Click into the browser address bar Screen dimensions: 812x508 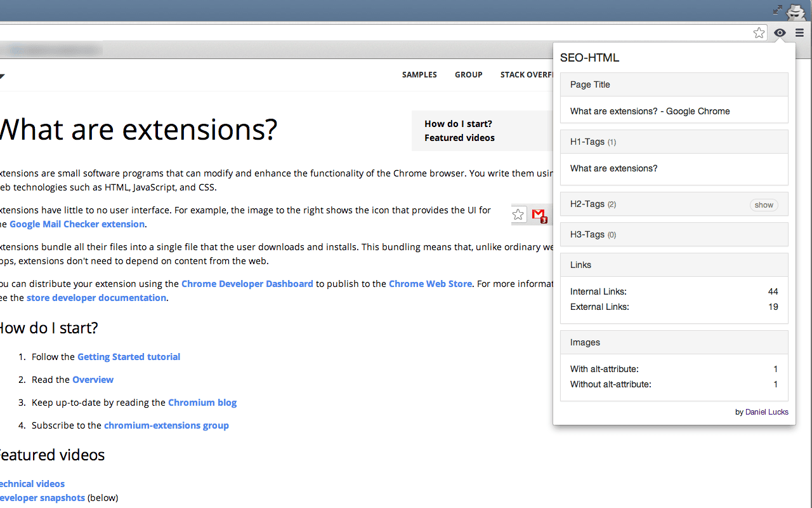click(x=374, y=33)
